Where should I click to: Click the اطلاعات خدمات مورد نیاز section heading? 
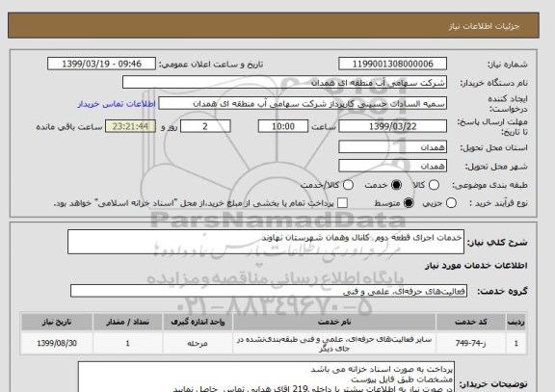click(476, 266)
